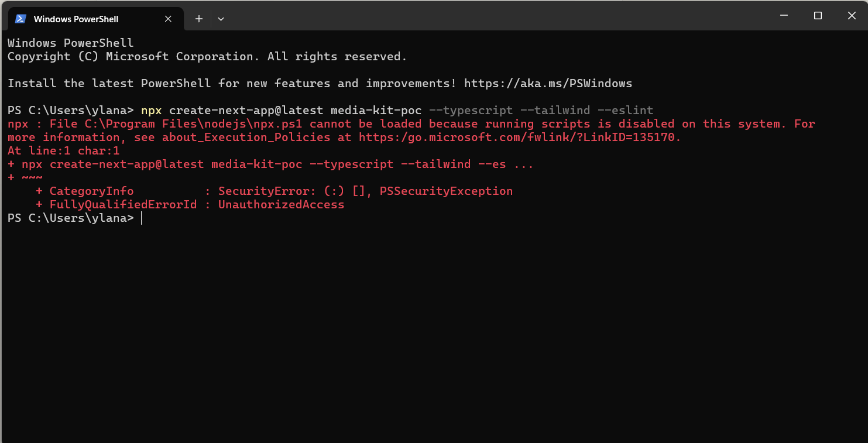Click the Copyright Microsoft Corporation line
The height and width of the screenshot is (443, 868).
click(205, 56)
